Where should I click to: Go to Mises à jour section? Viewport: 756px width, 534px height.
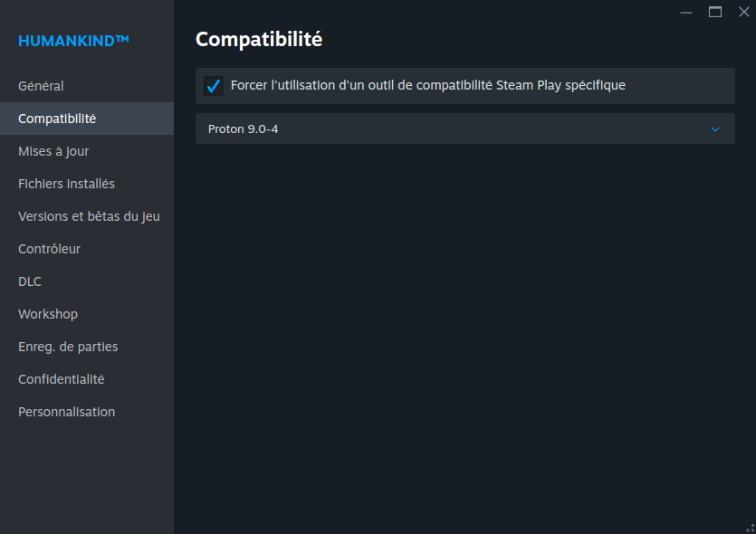click(87, 151)
